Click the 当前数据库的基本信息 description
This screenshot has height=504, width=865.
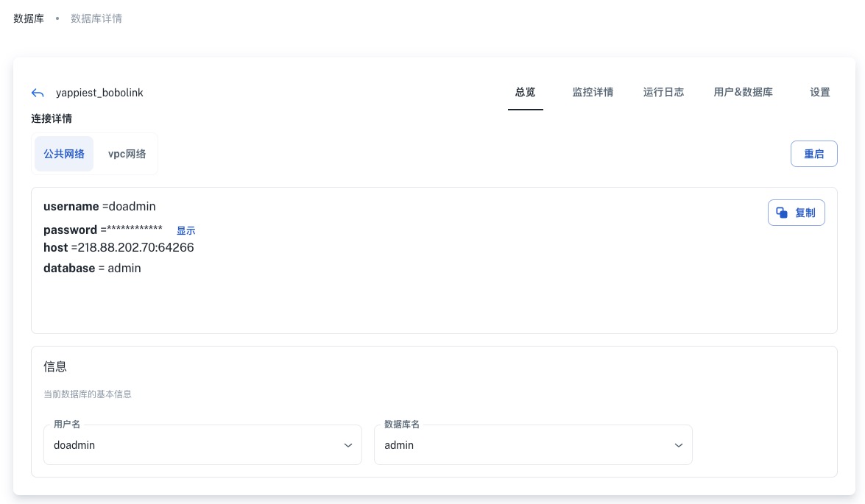88,394
